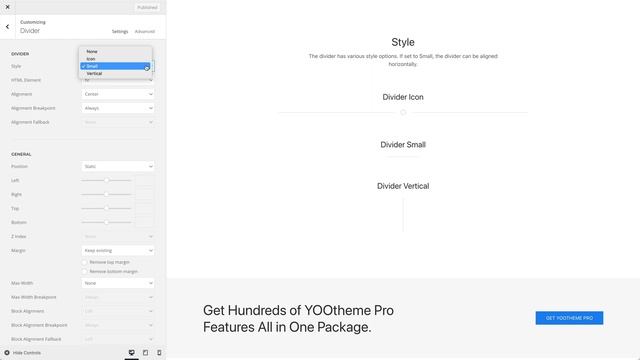Choose Small in the Style dropdown list
640x360 pixels.
116,66
